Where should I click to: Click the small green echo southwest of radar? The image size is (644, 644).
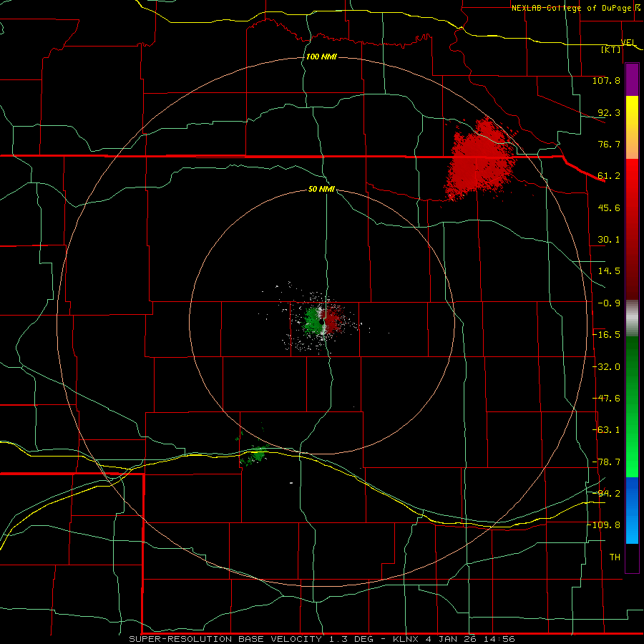click(255, 455)
